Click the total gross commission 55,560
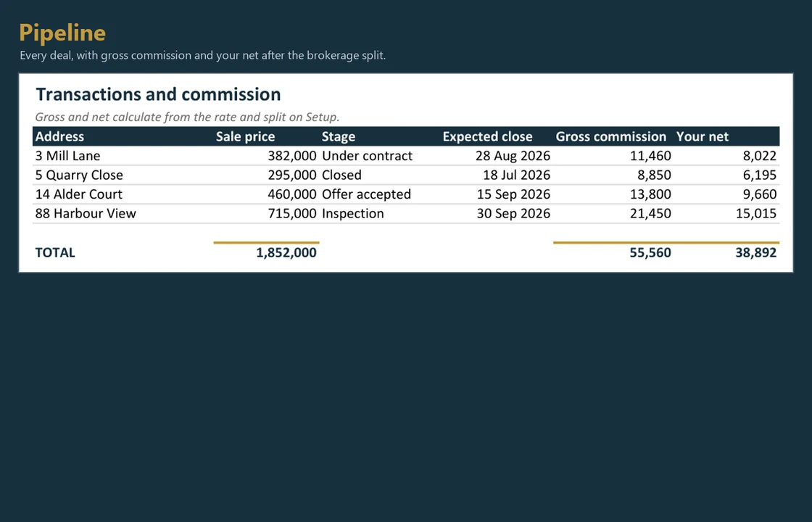This screenshot has width=812, height=522. 650,253
